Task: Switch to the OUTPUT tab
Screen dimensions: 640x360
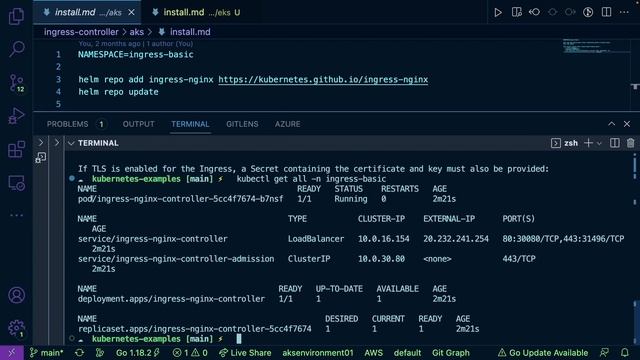Action: point(138,124)
